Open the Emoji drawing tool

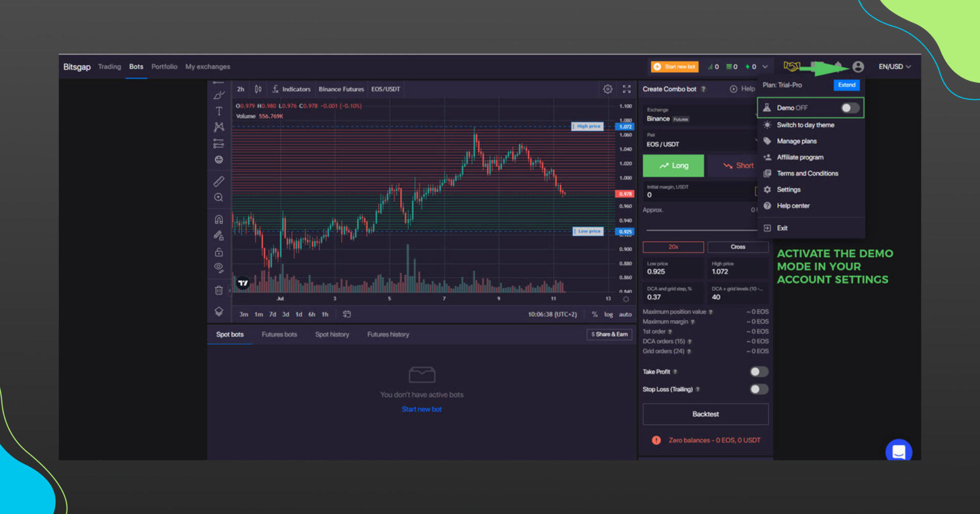tap(218, 160)
